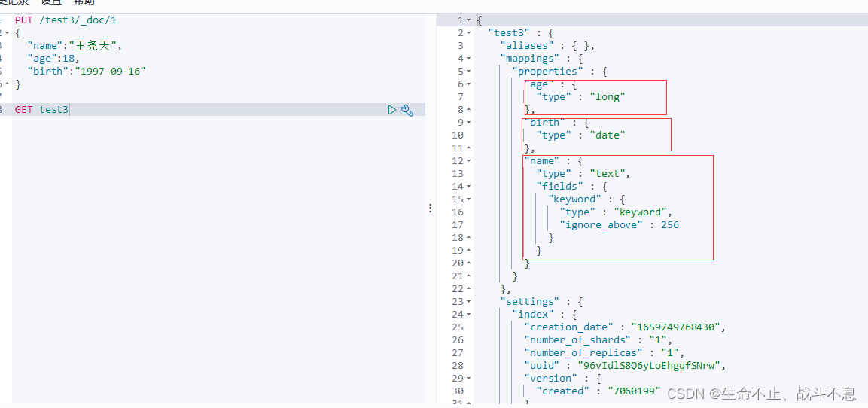The height and width of the screenshot is (408, 868).
Task: Click the green send request play icon
Action: pyautogui.click(x=391, y=110)
